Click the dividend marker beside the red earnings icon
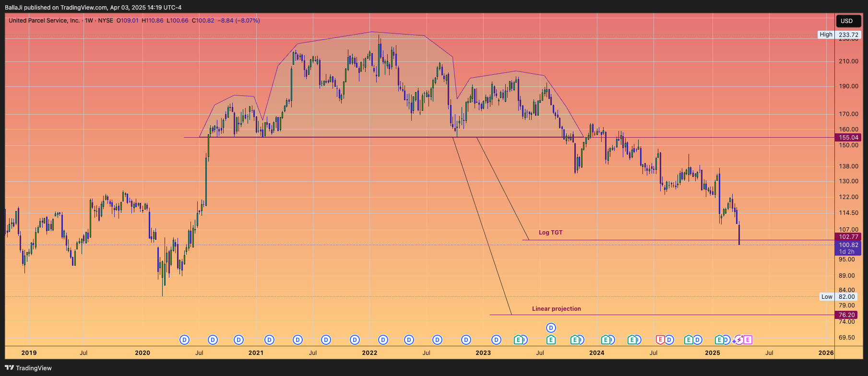Image resolution: width=868 pixels, height=376 pixels. point(669,340)
